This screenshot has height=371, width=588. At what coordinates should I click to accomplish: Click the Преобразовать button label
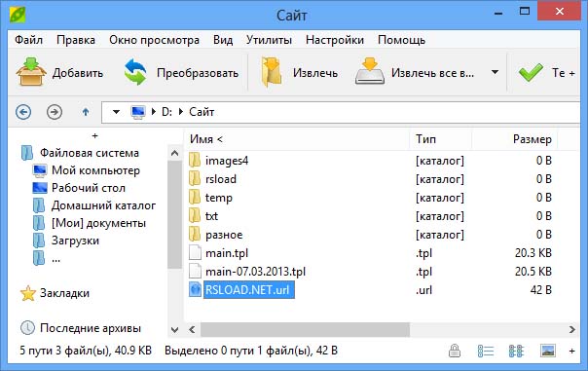point(198,73)
